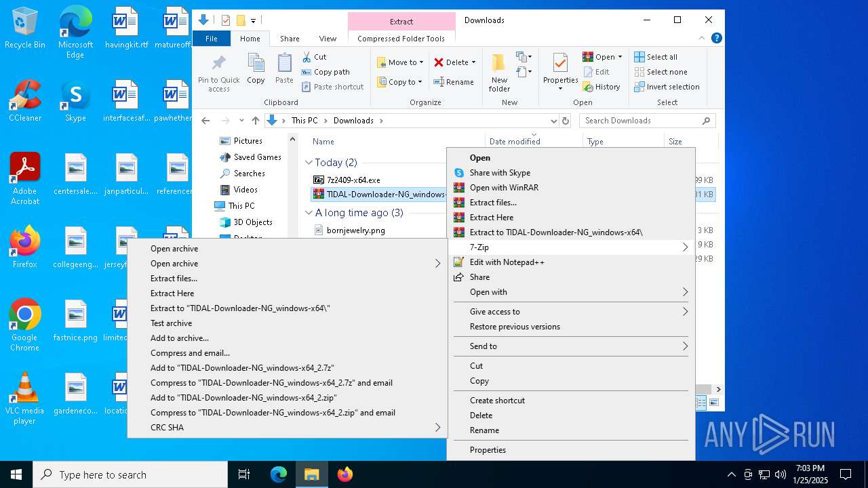This screenshot has height=488, width=868.
Task: Click Paste shortcut in ribbon
Action: click(x=332, y=87)
